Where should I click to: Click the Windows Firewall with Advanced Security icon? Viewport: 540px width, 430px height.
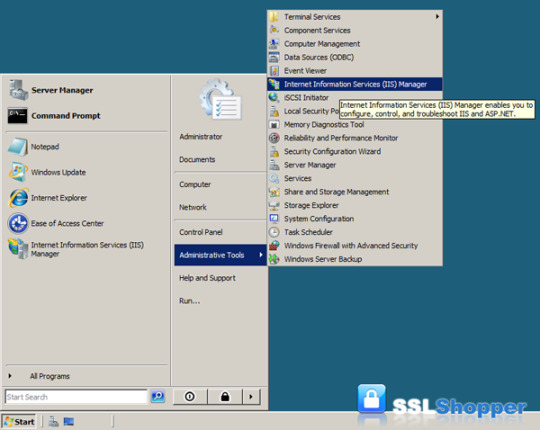(274, 245)
